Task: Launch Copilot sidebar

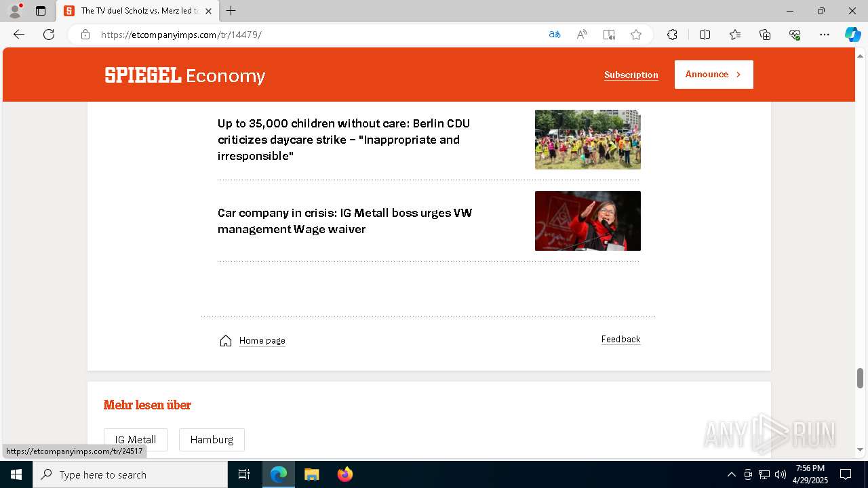Action: (x=852, y=35)
